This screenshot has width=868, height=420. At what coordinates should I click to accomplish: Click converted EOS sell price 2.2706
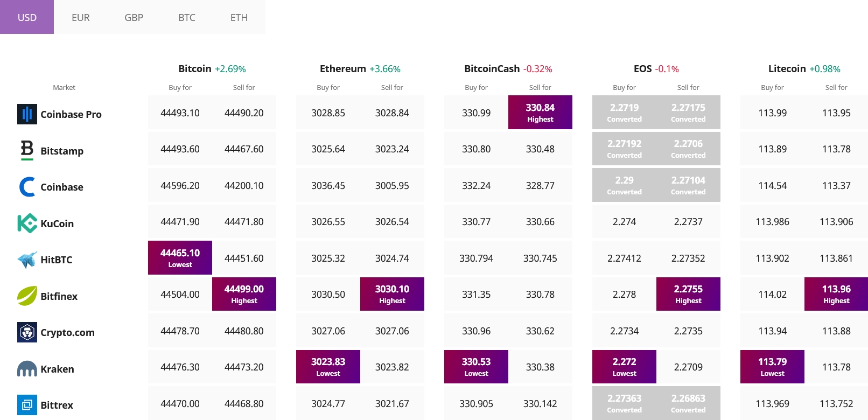pos(688,149)
